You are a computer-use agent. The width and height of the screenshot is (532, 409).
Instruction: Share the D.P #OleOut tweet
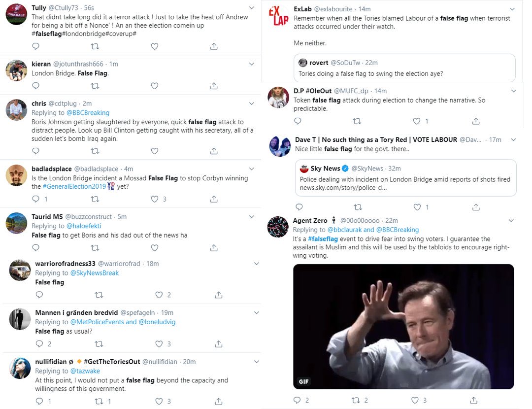pos(476,121)
